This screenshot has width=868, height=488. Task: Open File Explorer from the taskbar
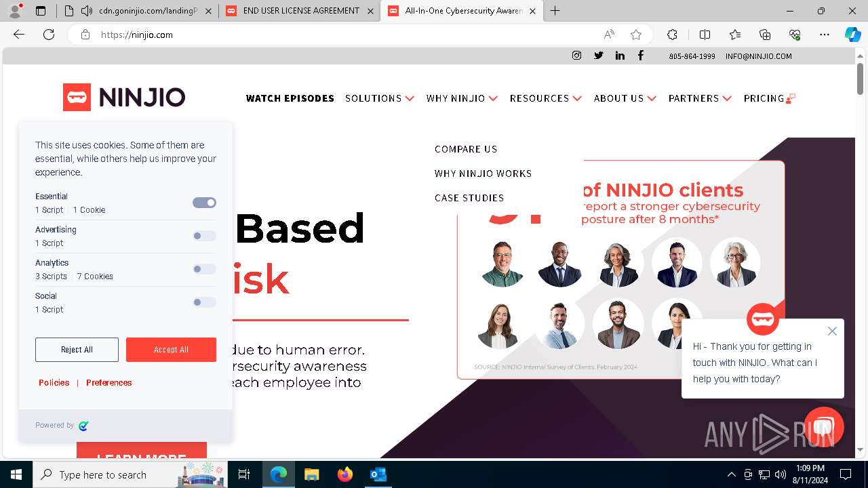point(311,474)
